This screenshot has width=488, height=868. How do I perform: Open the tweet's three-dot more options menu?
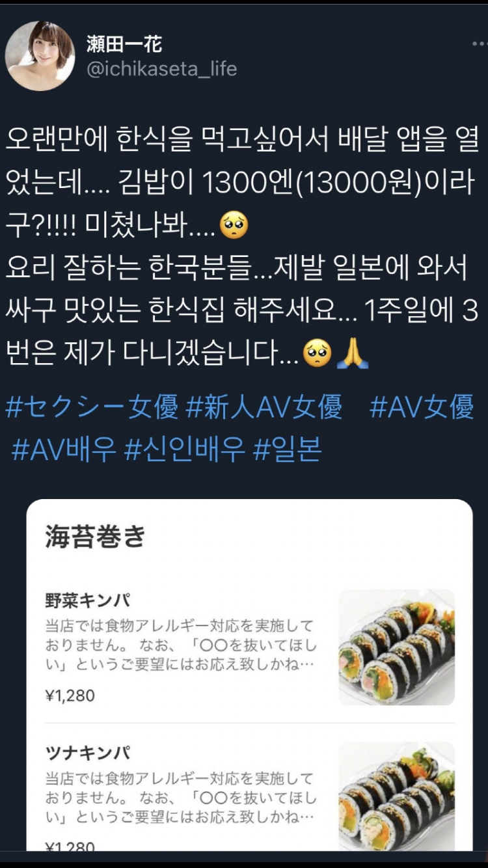479,43
